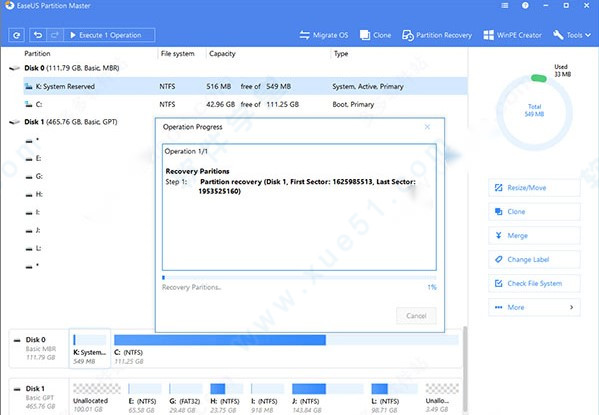This screenshot has width=599, height=415.
Task: Click the Merge action
Action: click(534, 236)
